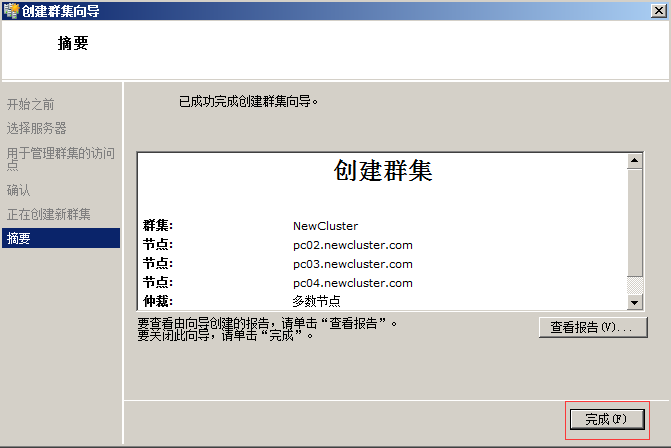Click the NewCluster cluster name value
This screenshot has height=448, width=671.
tap(325, 226)
